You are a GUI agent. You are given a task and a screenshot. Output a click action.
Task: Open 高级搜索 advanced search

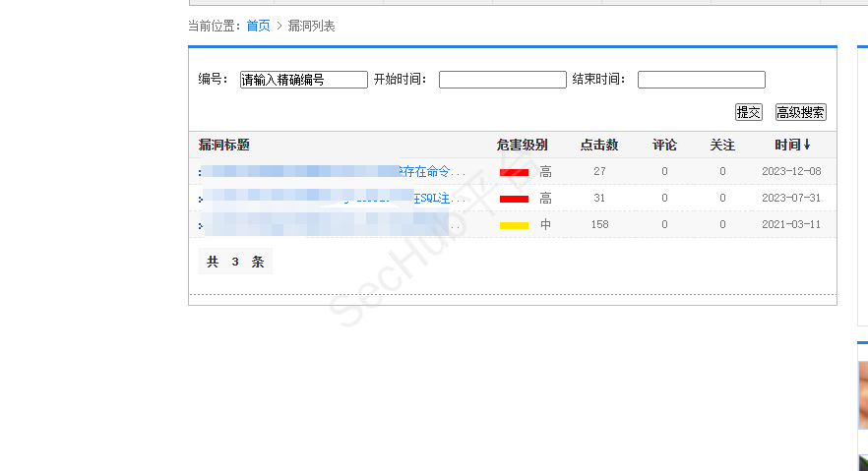click(800, 112)
